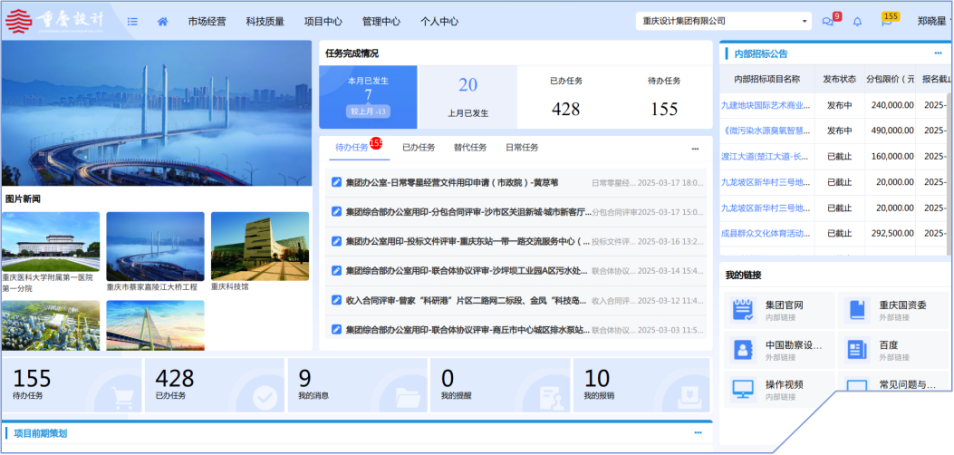Open 管理中心 menu
Viewport: 954px width, 455px height.
(381, 21)
